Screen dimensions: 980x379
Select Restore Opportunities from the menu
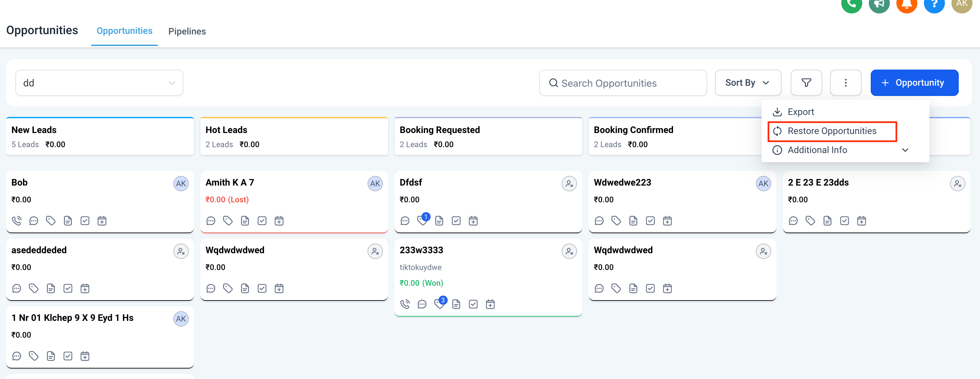click(x=832, y=131)
